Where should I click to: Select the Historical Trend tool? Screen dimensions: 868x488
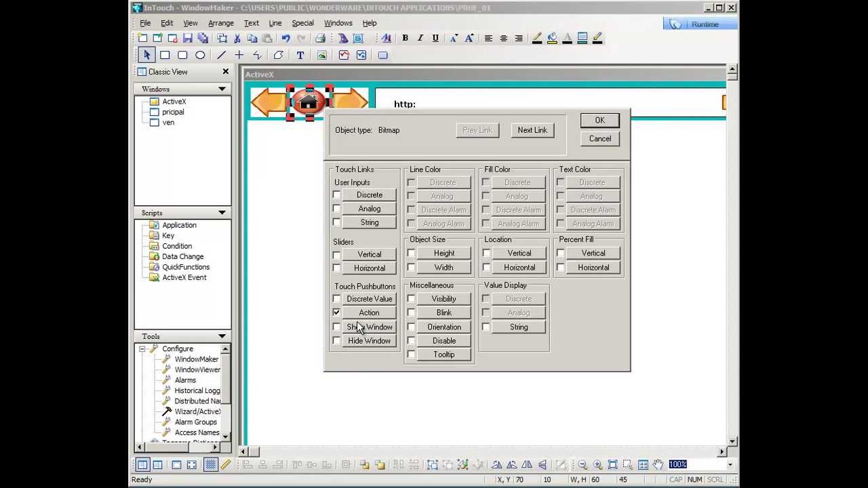[361, 55]
